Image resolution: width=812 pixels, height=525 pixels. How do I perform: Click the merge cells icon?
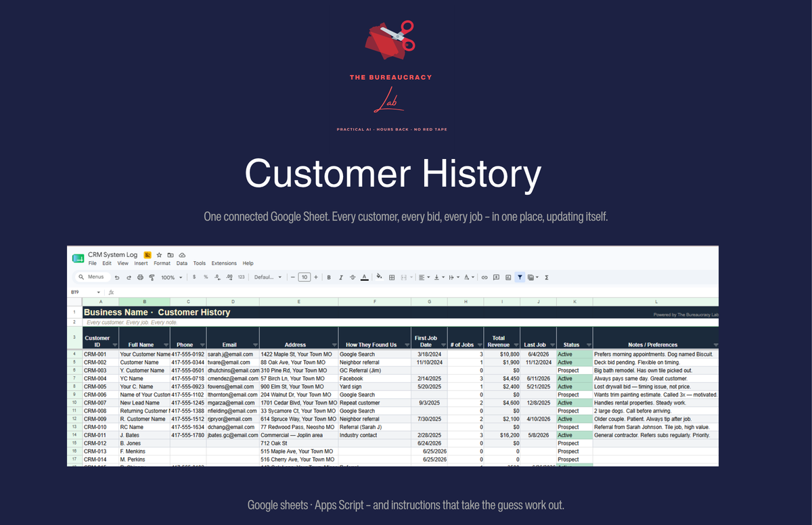pyautogui.click(x=403, y=277)
